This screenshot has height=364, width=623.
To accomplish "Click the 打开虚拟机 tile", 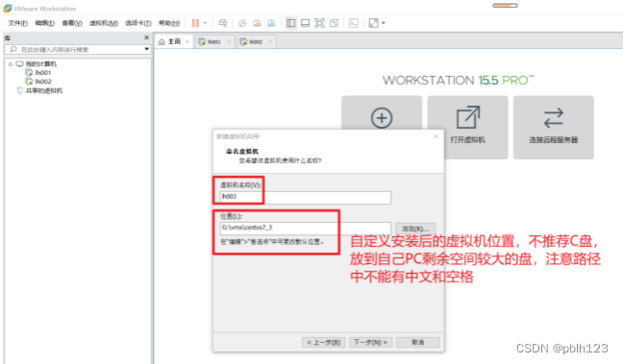I will coord(467,127).
